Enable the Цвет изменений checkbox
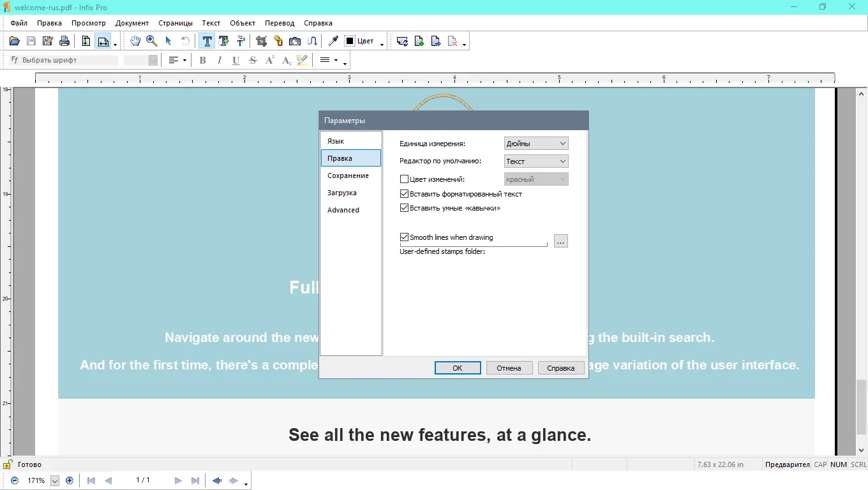Screen dimensions: 868x490 404,179
